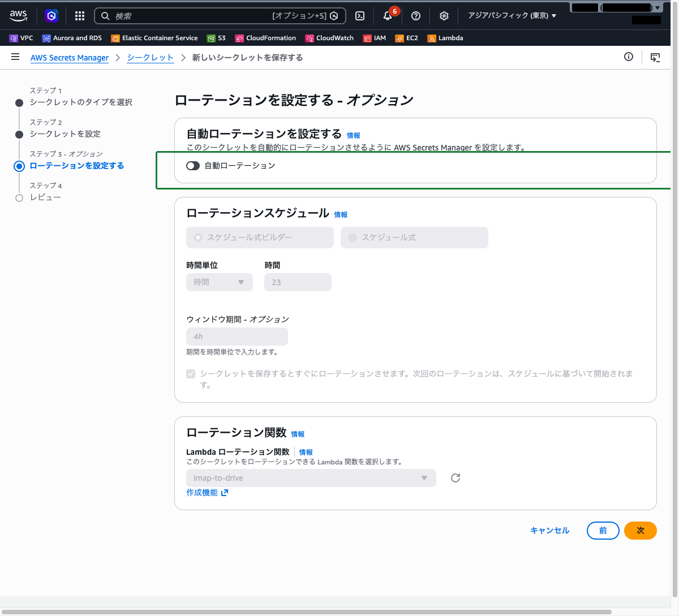Open the Lambda rotation function dropdown
This screenshot has width=679, height=616.
[311, 478]
